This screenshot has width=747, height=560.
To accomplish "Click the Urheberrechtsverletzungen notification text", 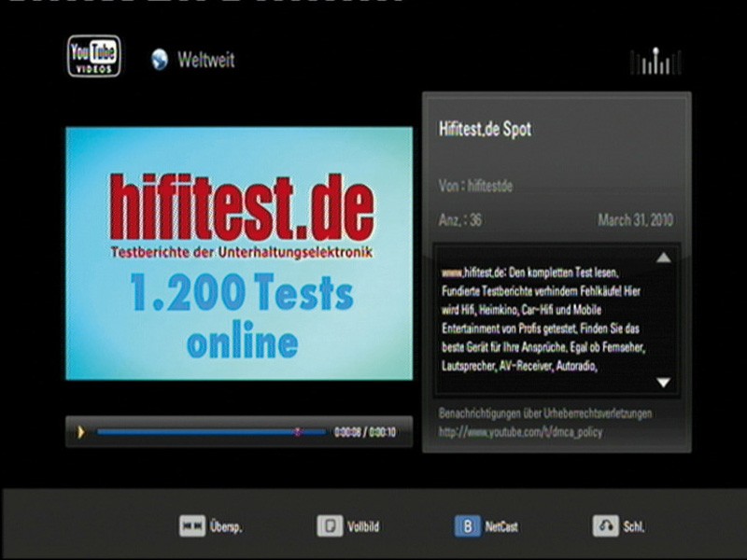I will [x=545, y=413].
